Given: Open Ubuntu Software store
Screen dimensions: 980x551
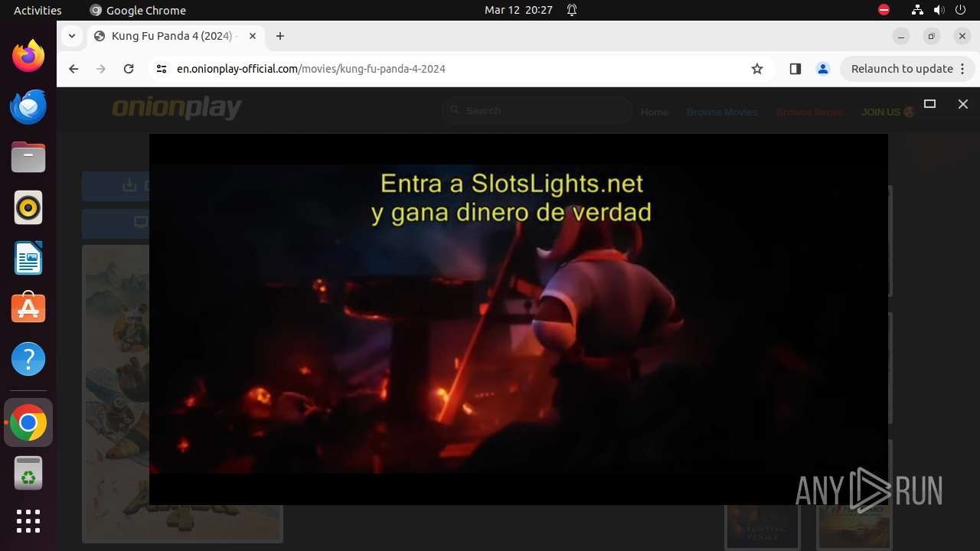Looking at the screenshot, I should pos(28,308).
